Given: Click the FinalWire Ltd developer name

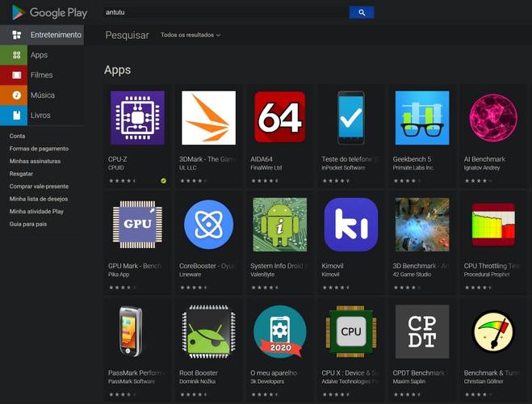Looking at the screenshot, I should 266,168.
